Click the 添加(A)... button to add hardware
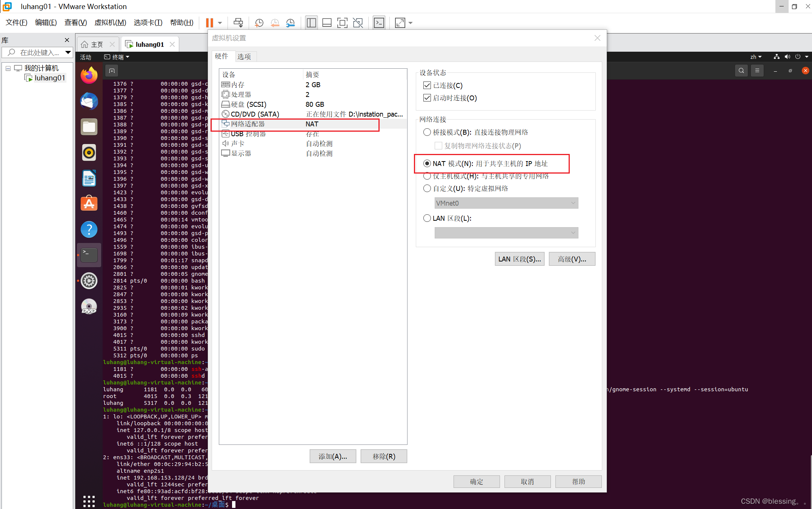The image size is (812, 509). [332, 456]
